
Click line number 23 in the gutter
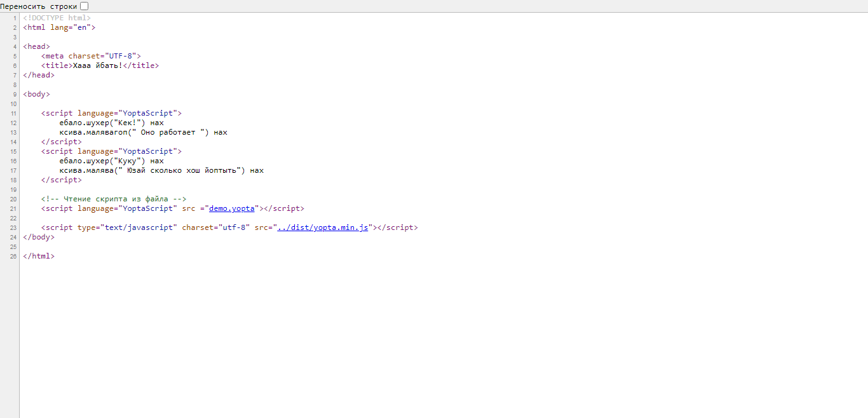(13, 227)
